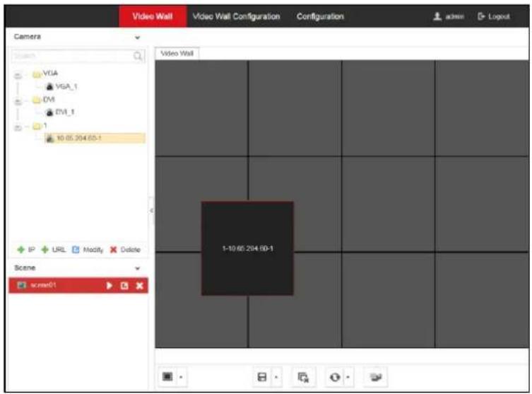The image size is (532, 394).
Task: Click the stop all decoding icon
Action: pyautogui.click(x=167, y=377)
